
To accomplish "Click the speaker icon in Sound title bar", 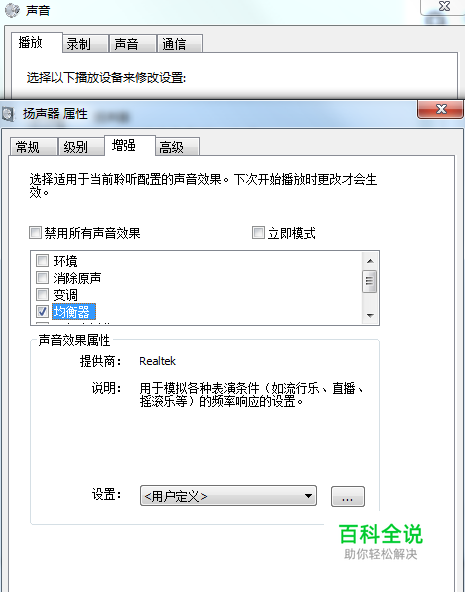I will tap(12, 10).
